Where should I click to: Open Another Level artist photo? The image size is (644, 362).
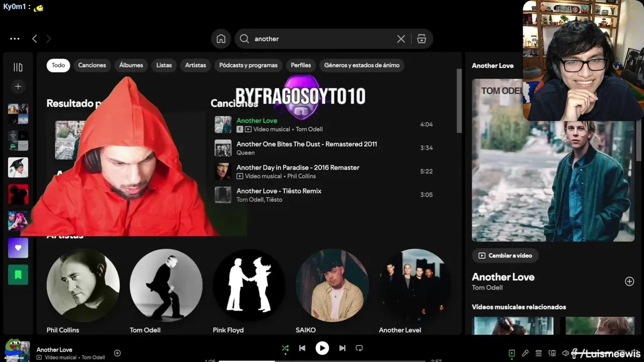[415, 285]
